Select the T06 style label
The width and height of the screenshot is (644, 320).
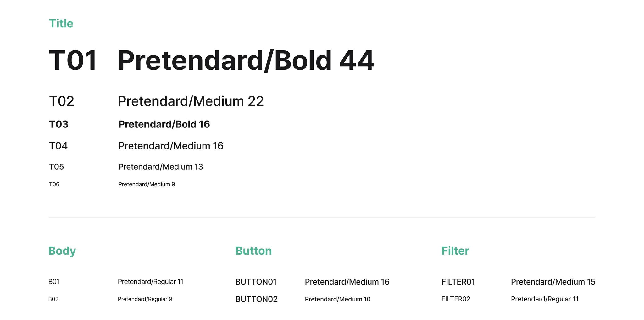[54, 184]
